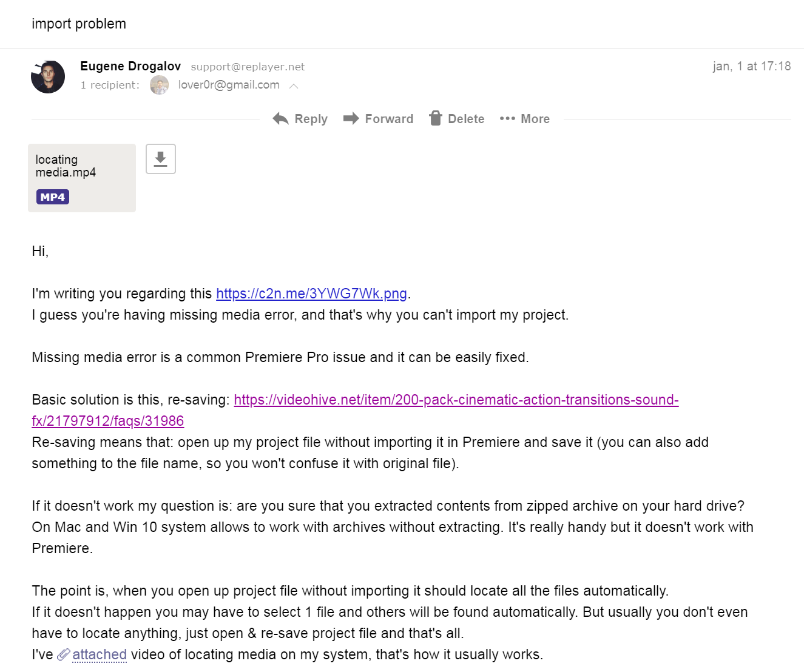The width and height of the screenshot is (804, 672).
Task: Click the MP4 file type badge
Action: tap(53, 197)
